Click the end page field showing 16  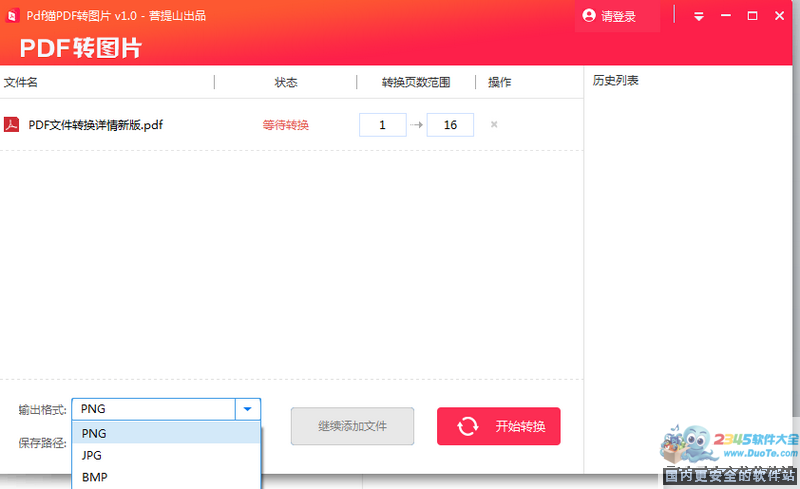point(450,125)
